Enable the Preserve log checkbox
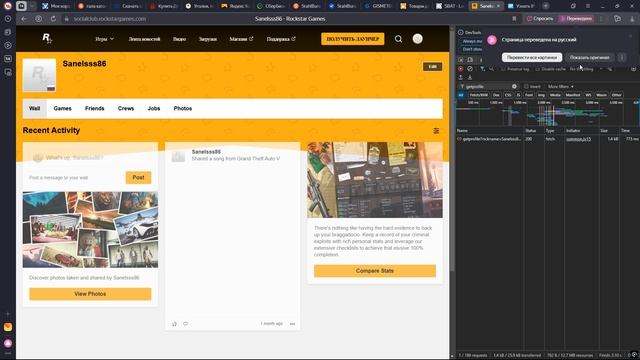The height and width of the screenshot is (360, 640). 503,69
